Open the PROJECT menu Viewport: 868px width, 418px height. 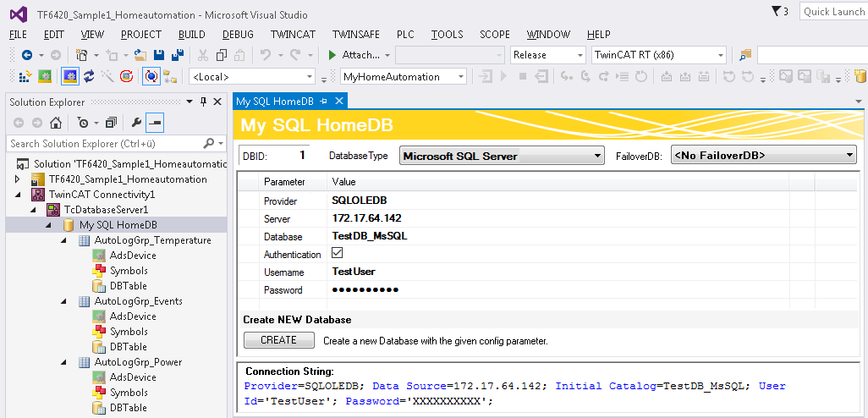(141, 35)
